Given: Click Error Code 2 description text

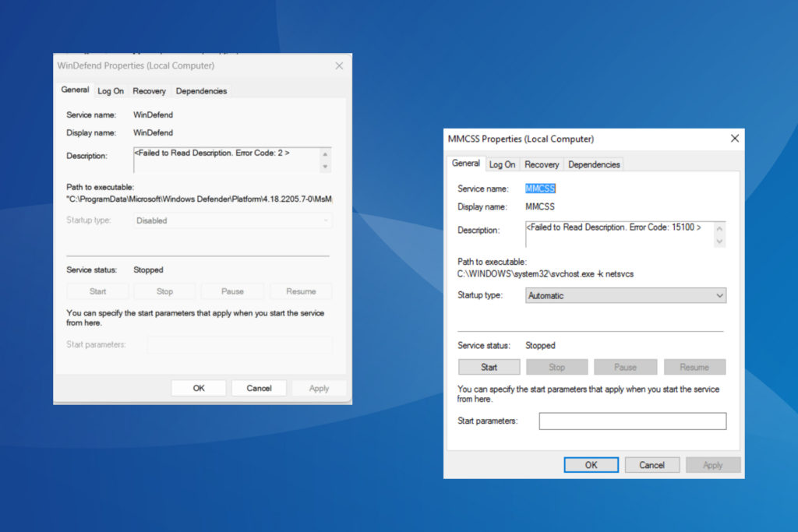Looking at the screenshot, I should click(212, 153).
